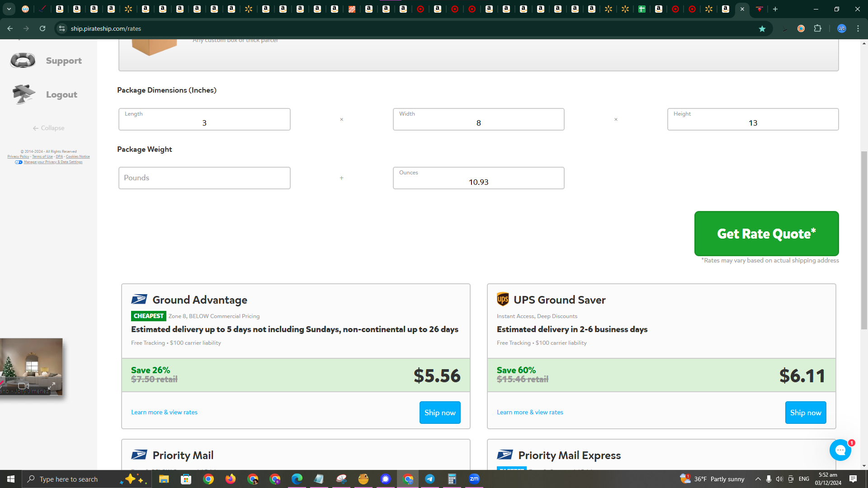Click the camera icon on the video thumbnail
The height and width of the screenshot is (488, 868).
24,386
